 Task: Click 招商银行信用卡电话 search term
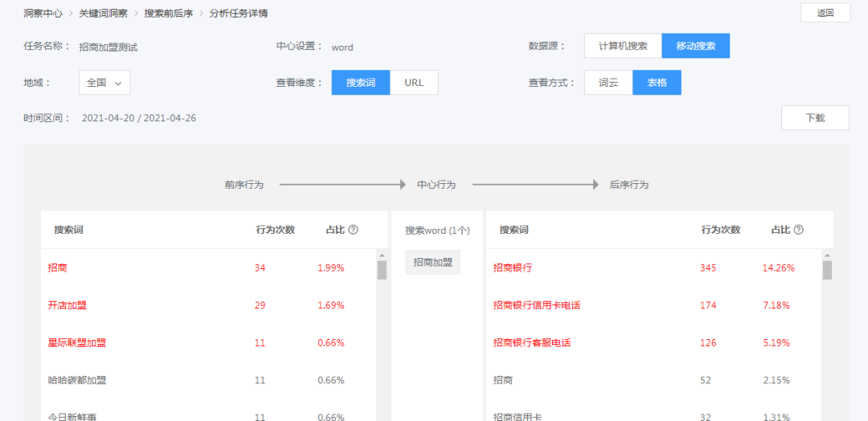click(x=537, y=305)
